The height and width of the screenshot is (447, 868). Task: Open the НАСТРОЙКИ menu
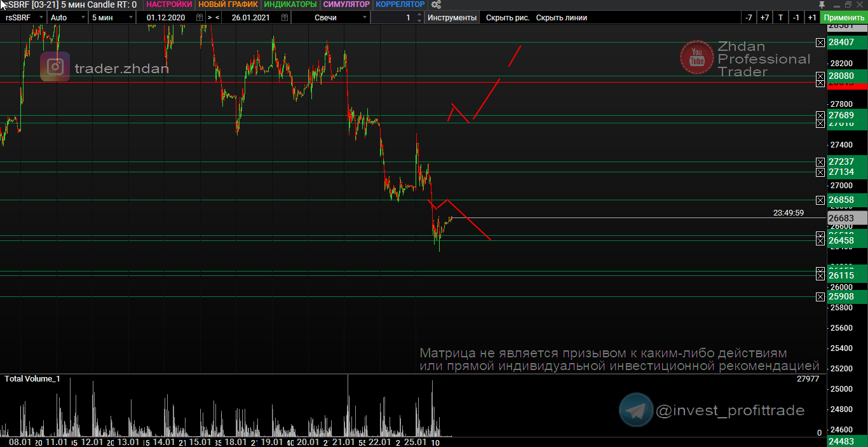169,4
